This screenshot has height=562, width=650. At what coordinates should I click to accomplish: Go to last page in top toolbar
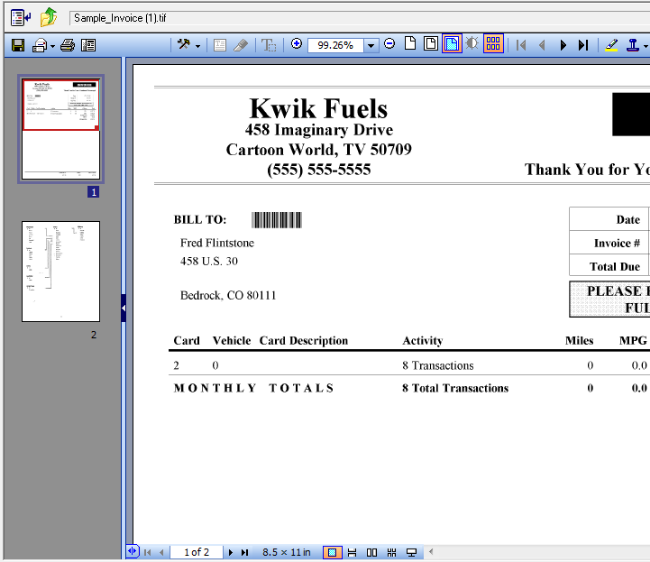[x=583, y=45]
